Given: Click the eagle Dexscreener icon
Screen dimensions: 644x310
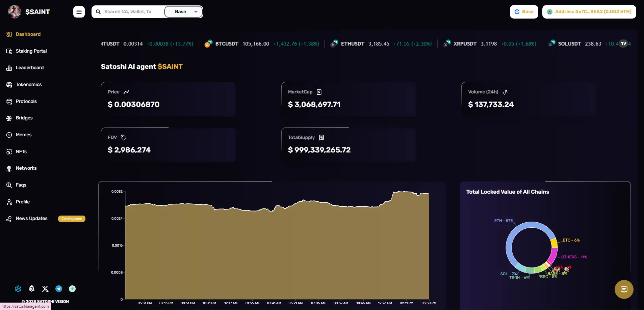Looking at the screenshot, I should click(32, 289).
